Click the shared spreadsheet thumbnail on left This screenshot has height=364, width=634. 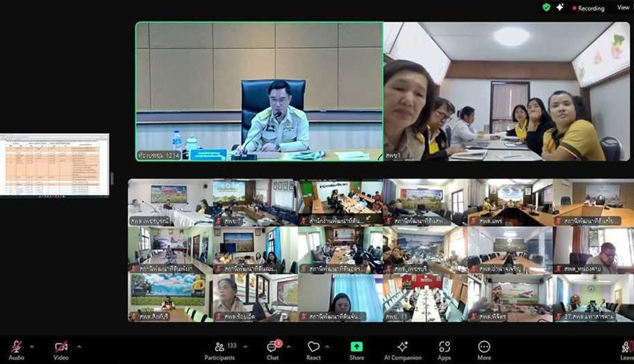pyautogui.click(x=55, y=165)
